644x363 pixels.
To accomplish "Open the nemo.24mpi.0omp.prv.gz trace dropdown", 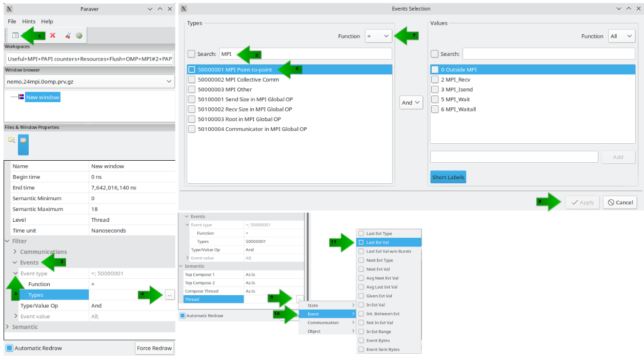I will [x=89, y=81].
